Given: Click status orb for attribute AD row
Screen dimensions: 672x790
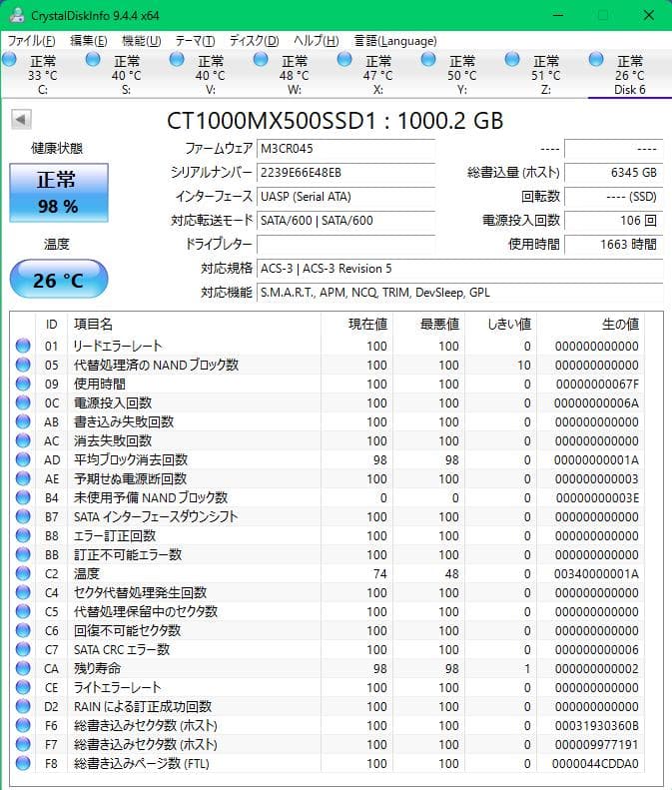Looking at the screenshot, I should pos(23,459).
